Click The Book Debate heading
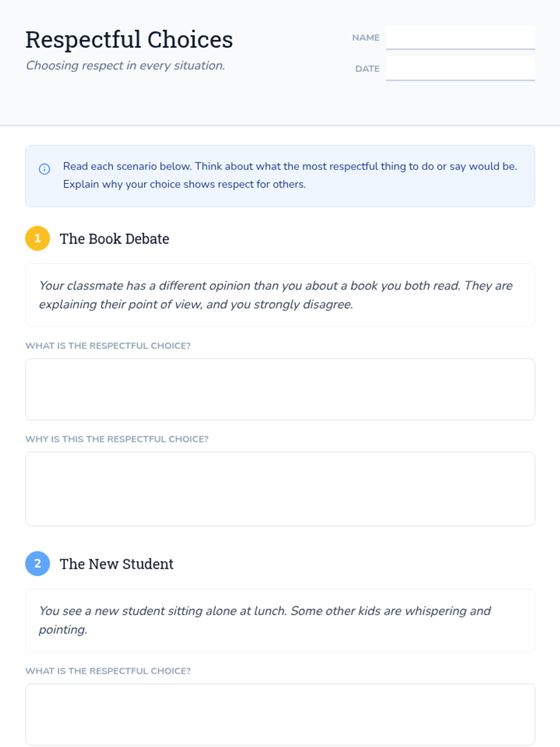This screenshot has width=560, height=747. [x=114, y=239]
